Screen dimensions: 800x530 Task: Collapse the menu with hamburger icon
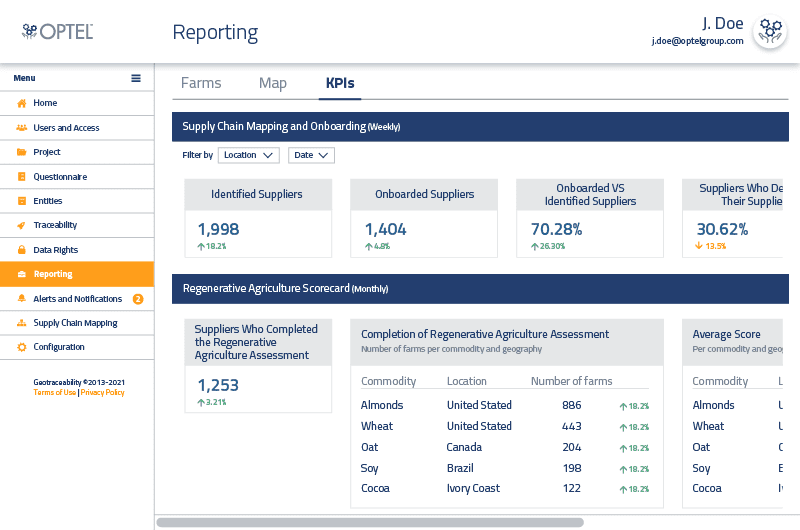136,78
